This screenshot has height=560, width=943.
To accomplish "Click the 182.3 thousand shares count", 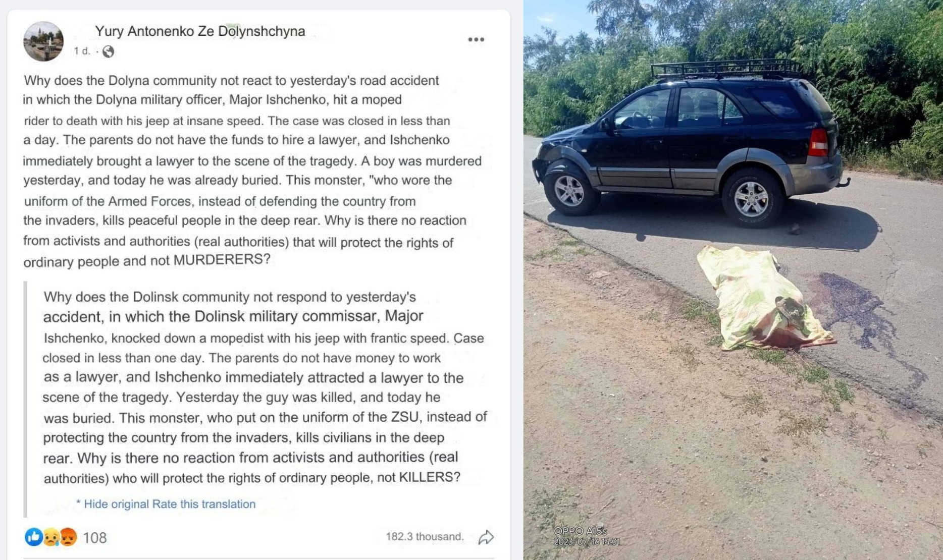I will (x=425, y=536).
